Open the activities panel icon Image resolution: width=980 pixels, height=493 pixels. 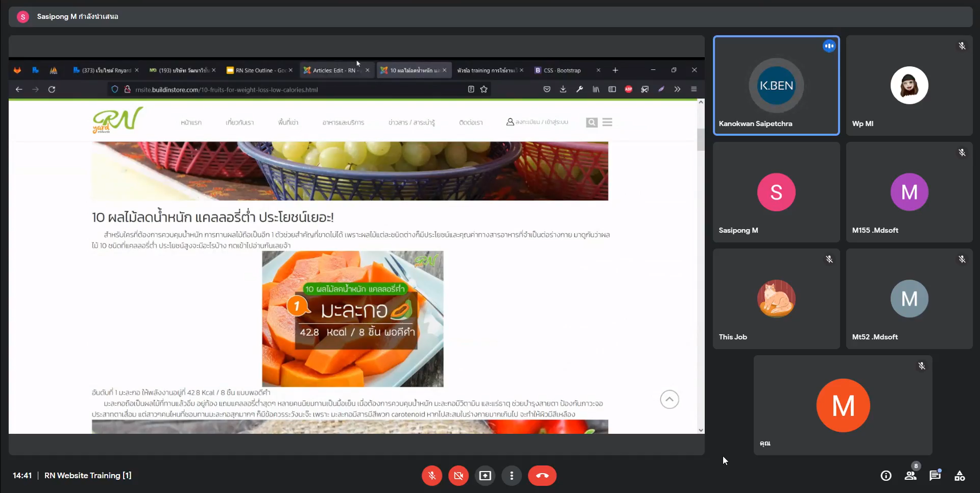(x=960, y=476)
